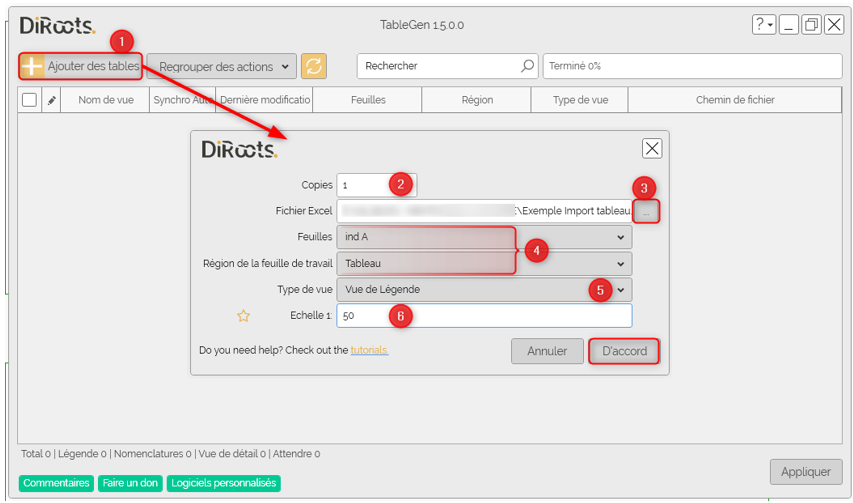
Task: Open Regrouper des actions menu
Action: click(221, 67)
